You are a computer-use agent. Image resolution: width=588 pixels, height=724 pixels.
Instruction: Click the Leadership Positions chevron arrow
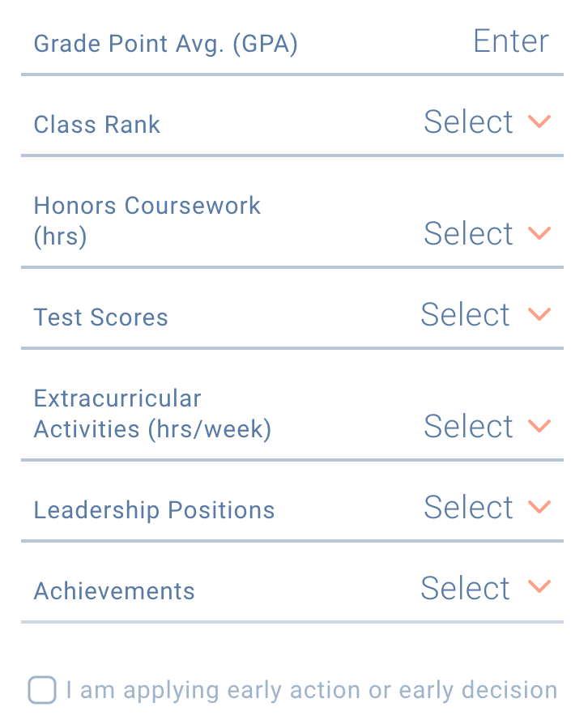coord(539,507)
